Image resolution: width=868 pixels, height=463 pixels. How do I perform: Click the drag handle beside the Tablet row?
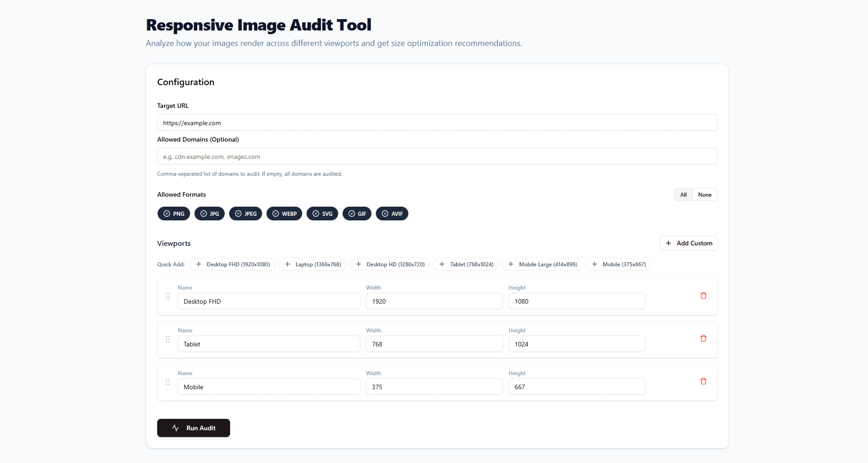(x=167, y=339)
